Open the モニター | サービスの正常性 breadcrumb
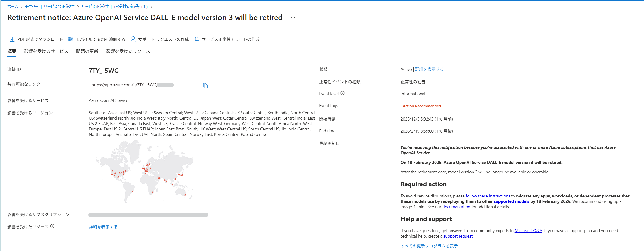The width and height of the screenshot is (644, 251). (50, 7)
